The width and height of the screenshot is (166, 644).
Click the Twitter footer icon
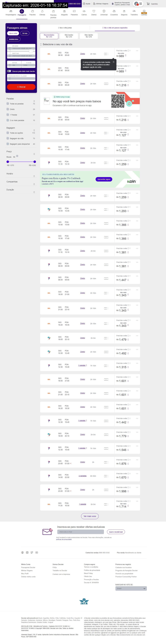(32, 553)
